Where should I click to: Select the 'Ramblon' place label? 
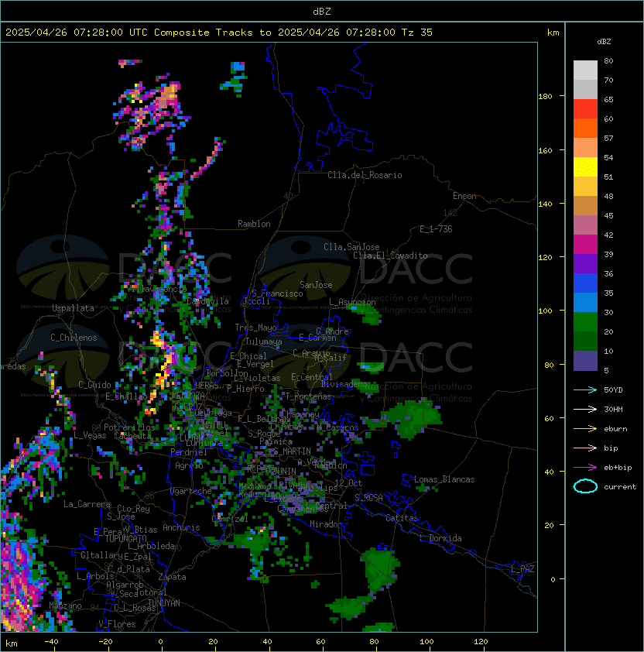click(x=254, y=224)
